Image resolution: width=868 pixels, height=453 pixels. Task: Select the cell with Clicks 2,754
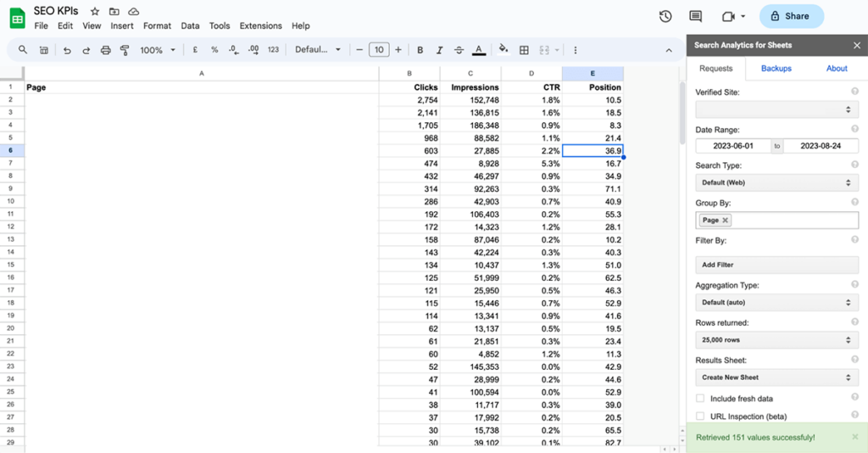click(x=409, y=100)
